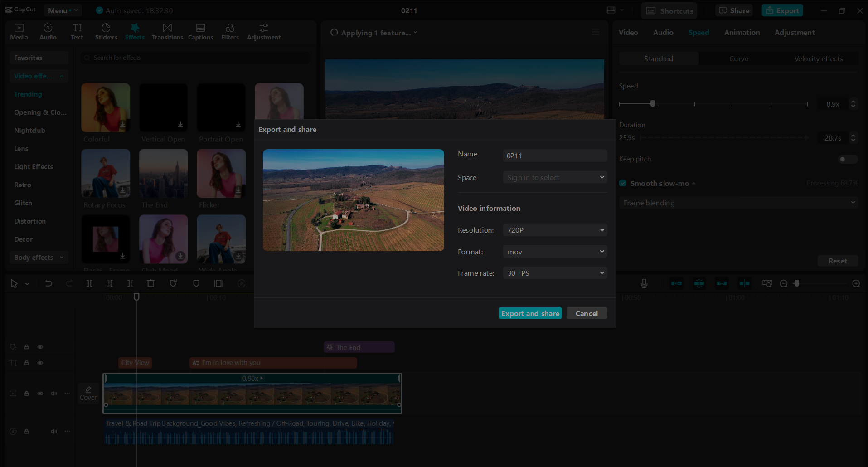
Task: Open the Captions panel
Action: click(x=200, y=32)
